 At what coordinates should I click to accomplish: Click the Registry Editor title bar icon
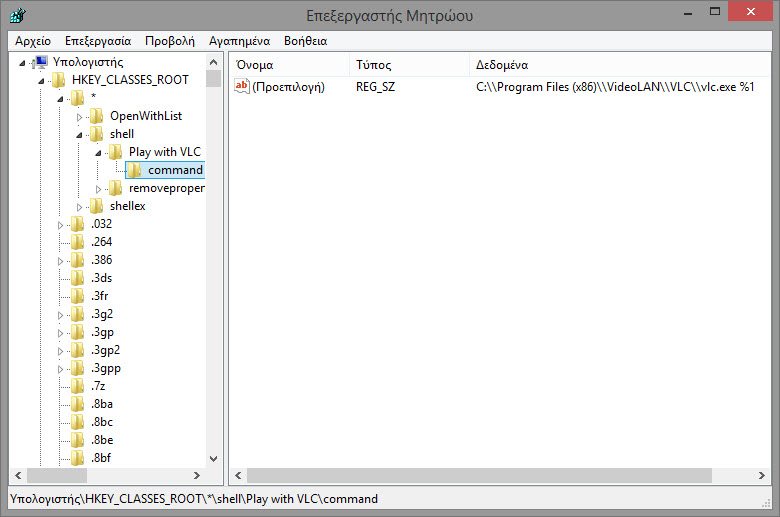point(17,15)
